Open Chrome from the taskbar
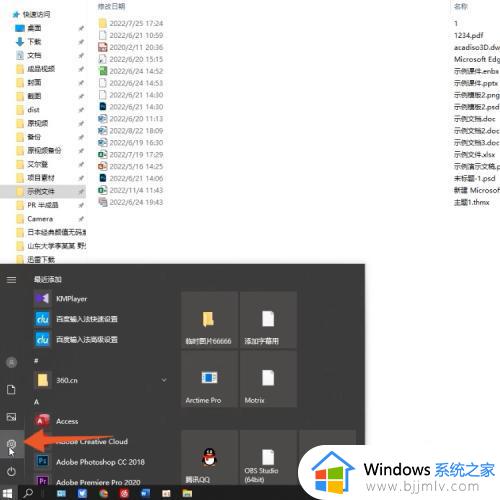Viewport: 500px width, 500px height. click(103, 493)
